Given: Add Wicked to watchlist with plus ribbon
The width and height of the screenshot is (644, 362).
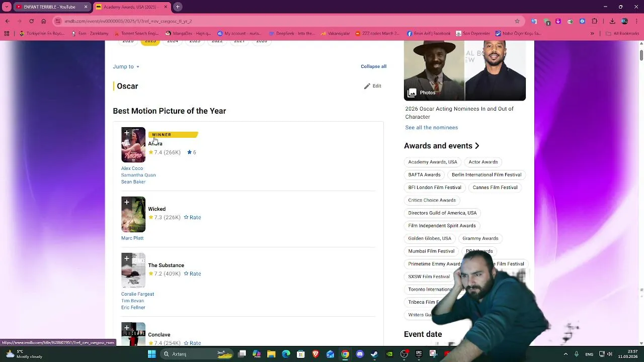Looking at the screenshot, I should [x=127, y=203].
